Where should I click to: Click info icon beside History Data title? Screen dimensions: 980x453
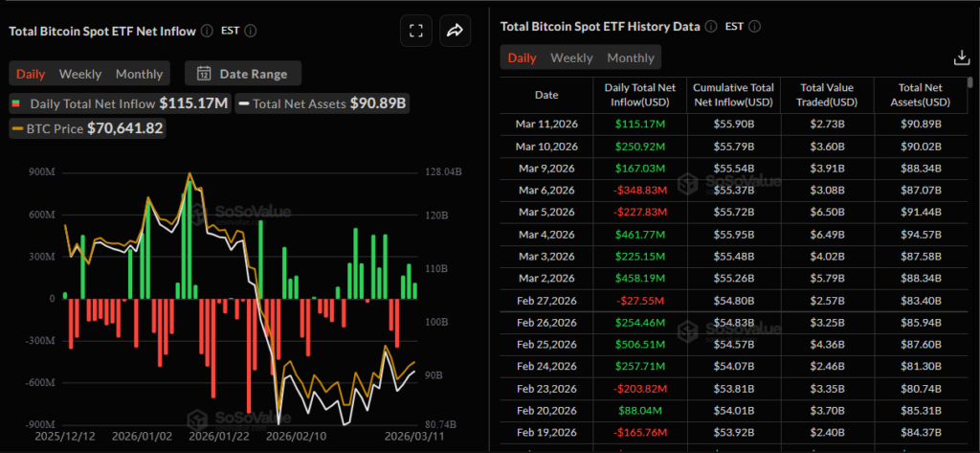[x=708, y=26]
